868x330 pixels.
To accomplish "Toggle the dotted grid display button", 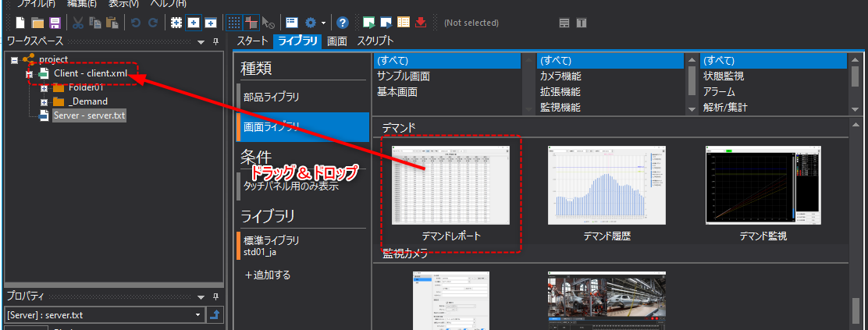I will coord(233,23).
